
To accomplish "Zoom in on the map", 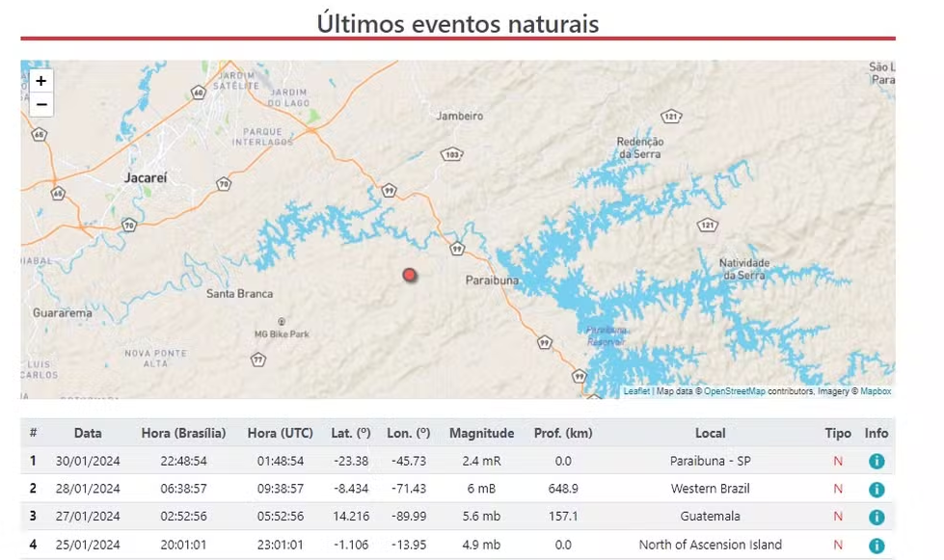I will [41, 82].
